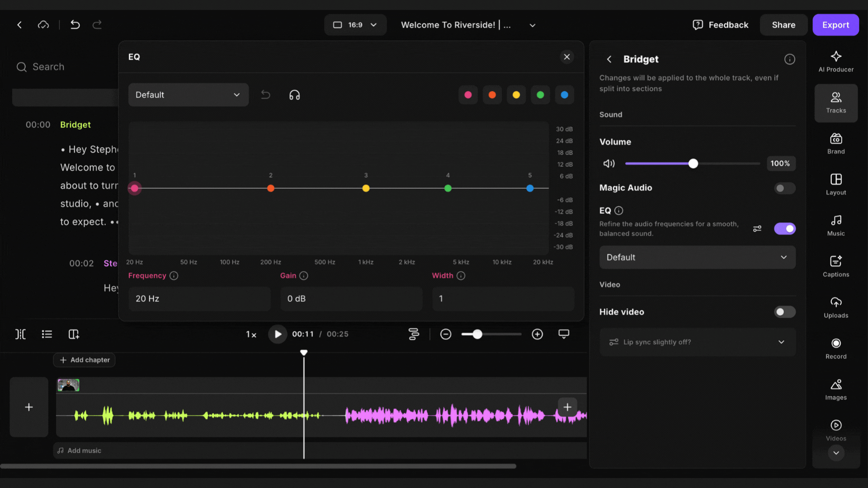
Task: Select the blue EQ band swatch
Action: coord(564,95)
